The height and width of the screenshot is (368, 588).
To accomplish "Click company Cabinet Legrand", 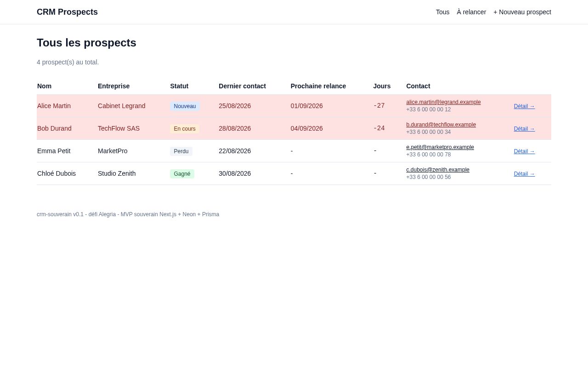I will [x=121, y=106].
